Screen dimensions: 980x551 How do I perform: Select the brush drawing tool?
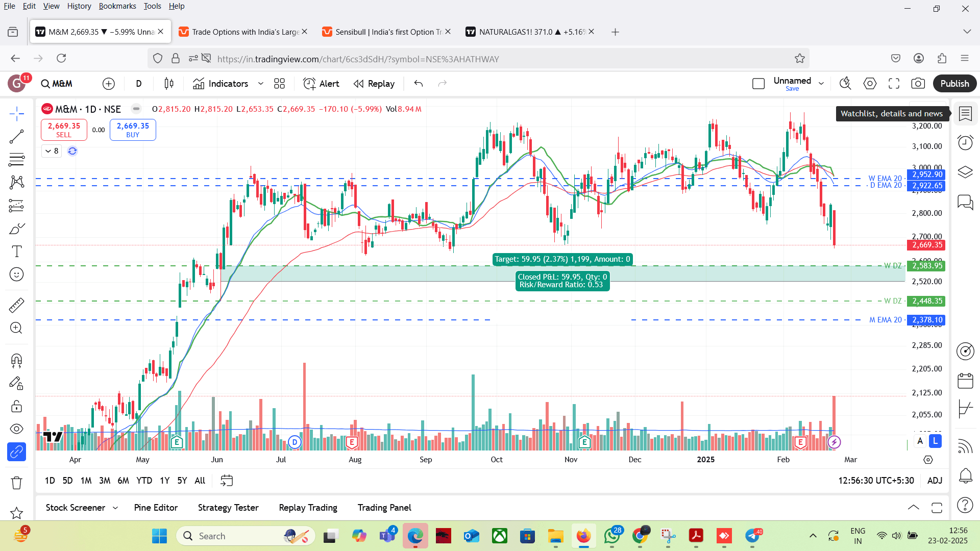pyautogui.click(x=16, y=229)
